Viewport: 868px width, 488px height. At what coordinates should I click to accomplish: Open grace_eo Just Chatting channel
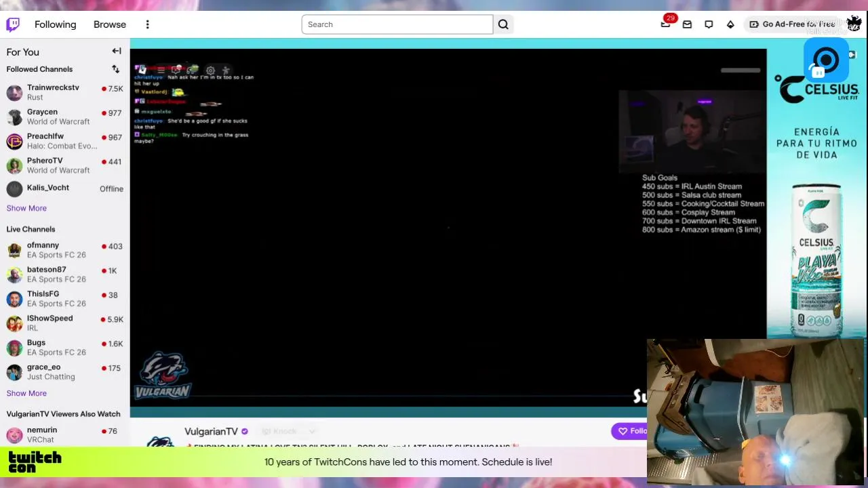tap(65, 372)
